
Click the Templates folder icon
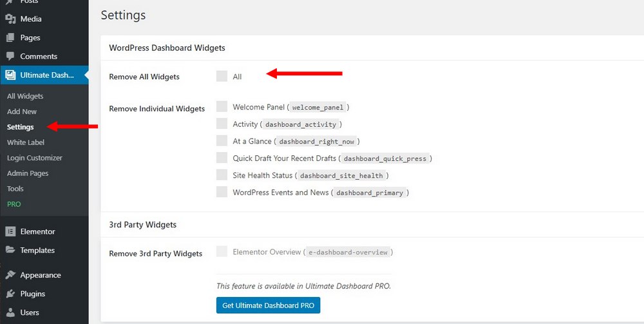[x=10, y=250]
